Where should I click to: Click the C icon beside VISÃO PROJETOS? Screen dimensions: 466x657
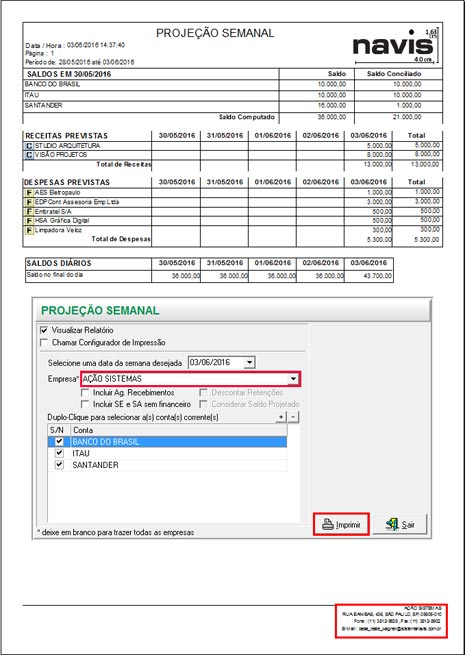point(29,155)
